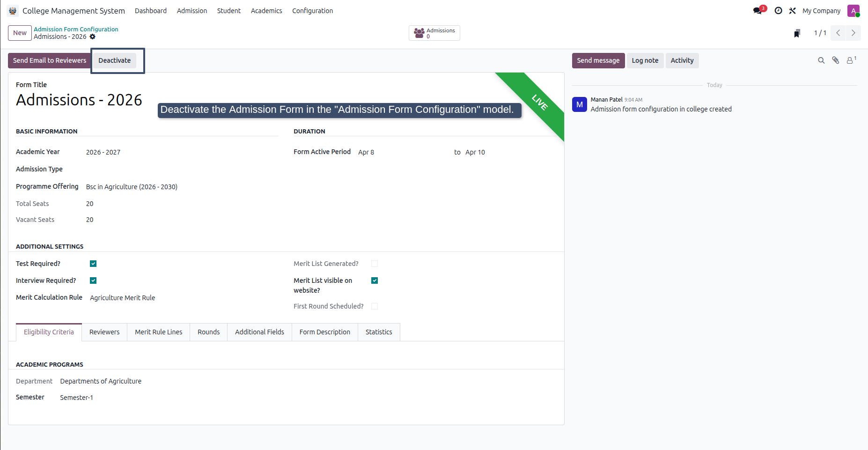Click the chatter search magnifier icon

pyautogui.click(x=821, y=60)
